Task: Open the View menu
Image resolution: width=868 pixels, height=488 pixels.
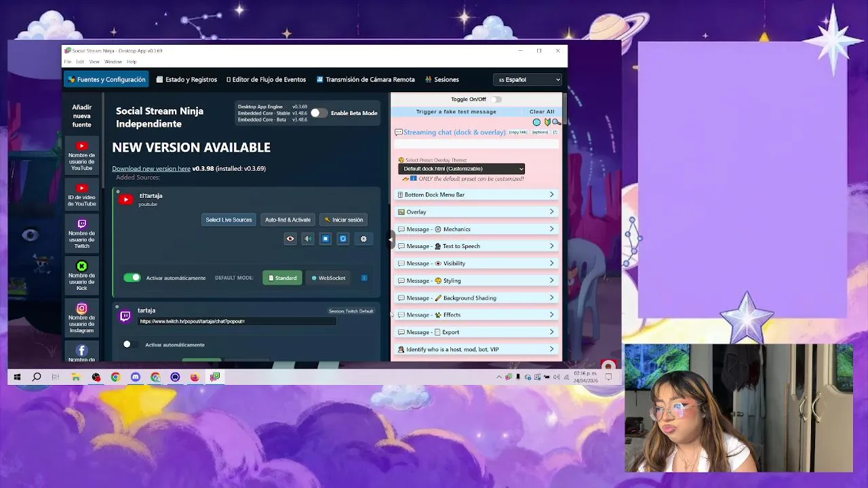Action: 94,62
